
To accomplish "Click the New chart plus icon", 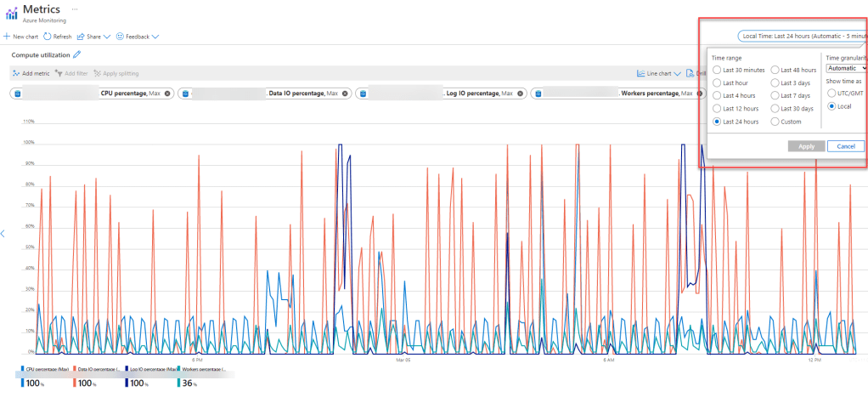I will pyautogui.click(x=7, y=37).
